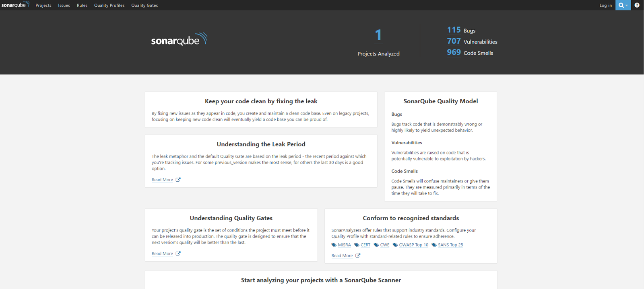This screenshot has height=289, width=644.
Task: Open the search magnifier dropdown
Action: pyautogui.click(x=623, y=5)
